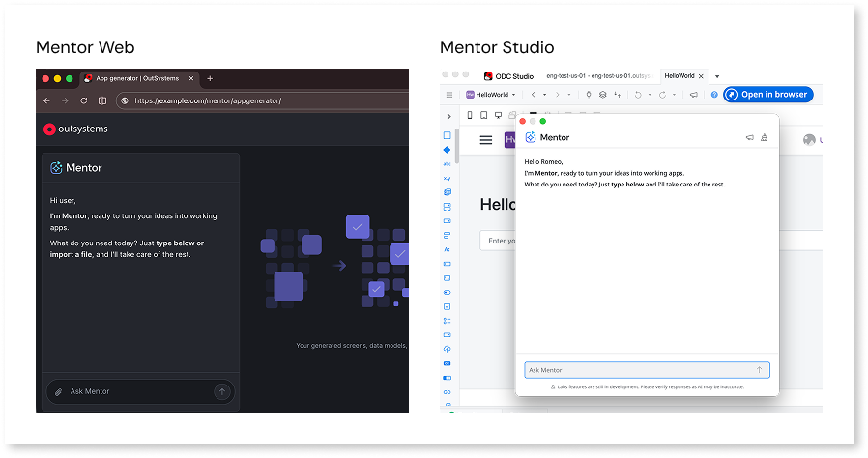Reload the Mentor Web browser page
The height and width of the screenshot is (458, 868).
point(83,100)
